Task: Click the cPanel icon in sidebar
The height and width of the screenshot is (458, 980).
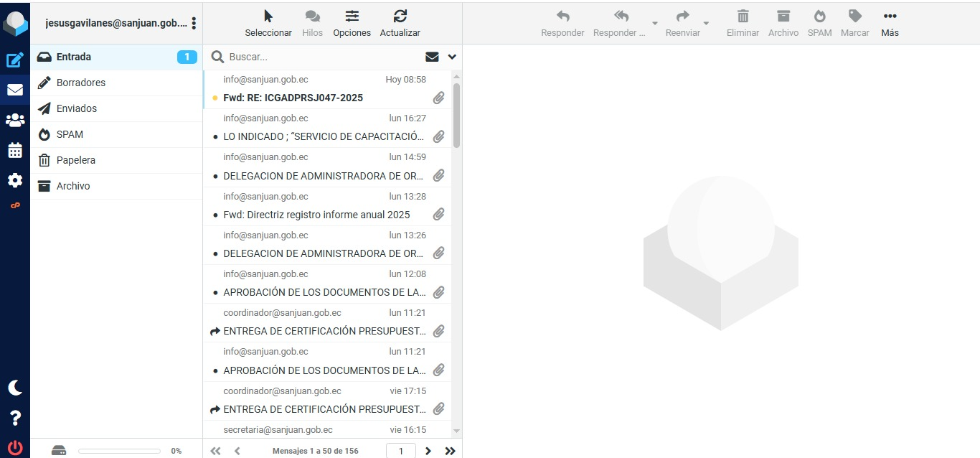Action: click(x=15, y=206)
